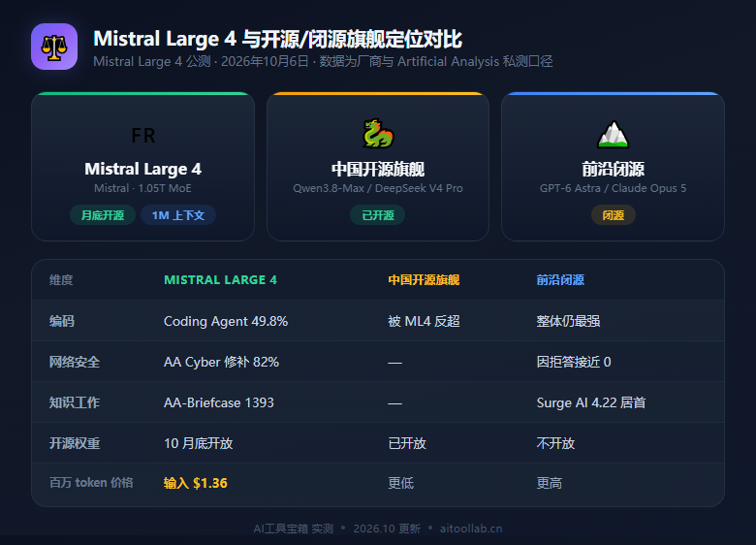Select the 前沿闭源 card title
The height and width of the screenshot is (545, 756).
pyautogui.click(x=614, y=170)
